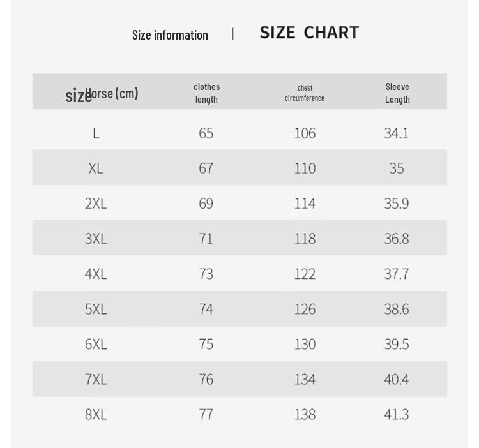This screenshot has width=479, height=448.
Task: Click the 2XL size row label
Action: (x=96, y=204)
